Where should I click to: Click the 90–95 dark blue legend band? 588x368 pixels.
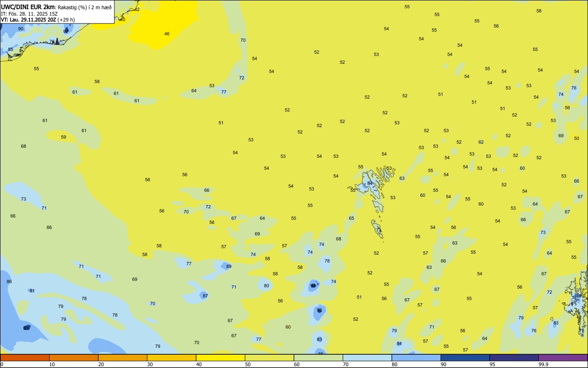click(465, 357)
